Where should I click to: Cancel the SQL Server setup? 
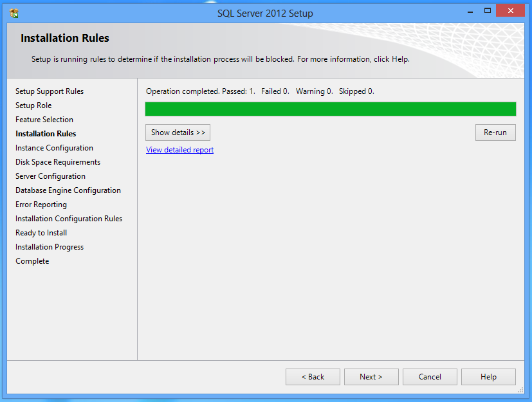coord(430,377)
